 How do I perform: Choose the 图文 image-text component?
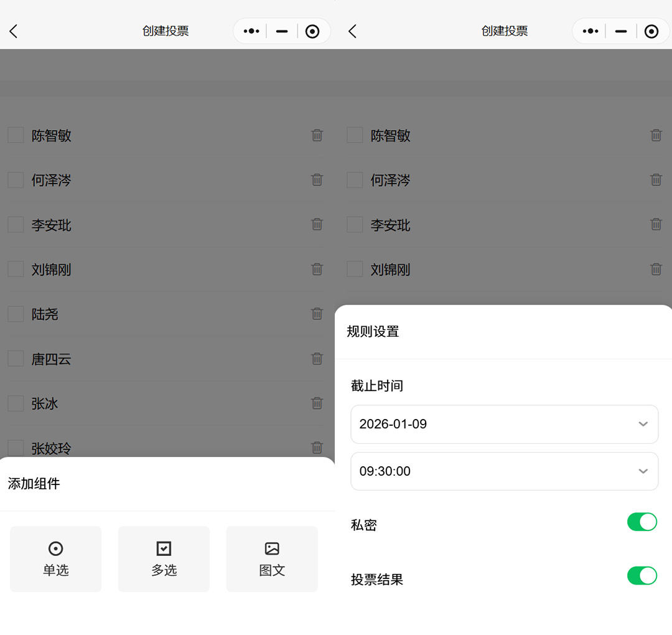[272, 558]
